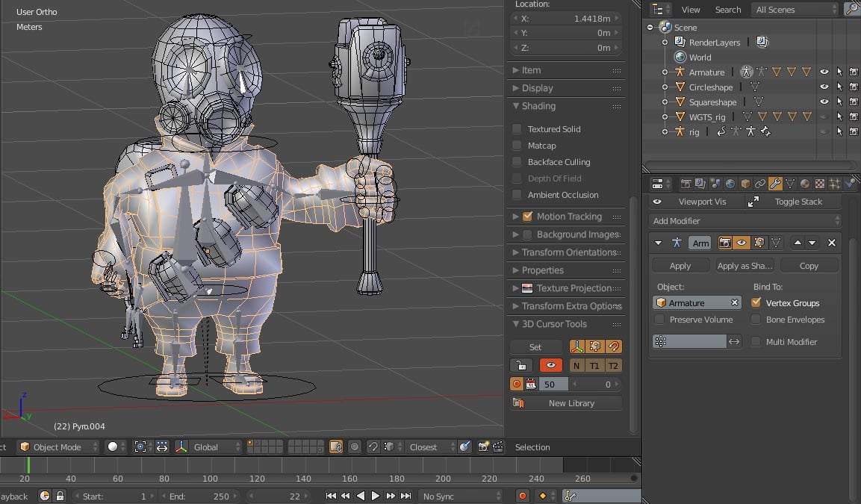Enable the Textured Solid checkbox

(517, 129)
